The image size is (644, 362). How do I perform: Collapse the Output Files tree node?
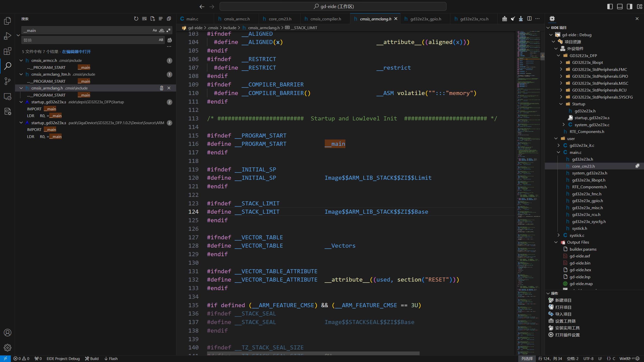click(556, 242)
